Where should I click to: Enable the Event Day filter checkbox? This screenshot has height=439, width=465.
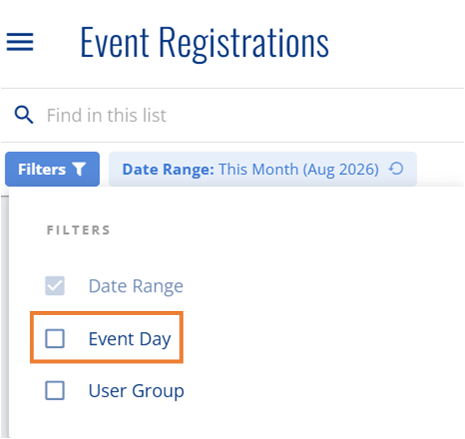click(55, 339)
